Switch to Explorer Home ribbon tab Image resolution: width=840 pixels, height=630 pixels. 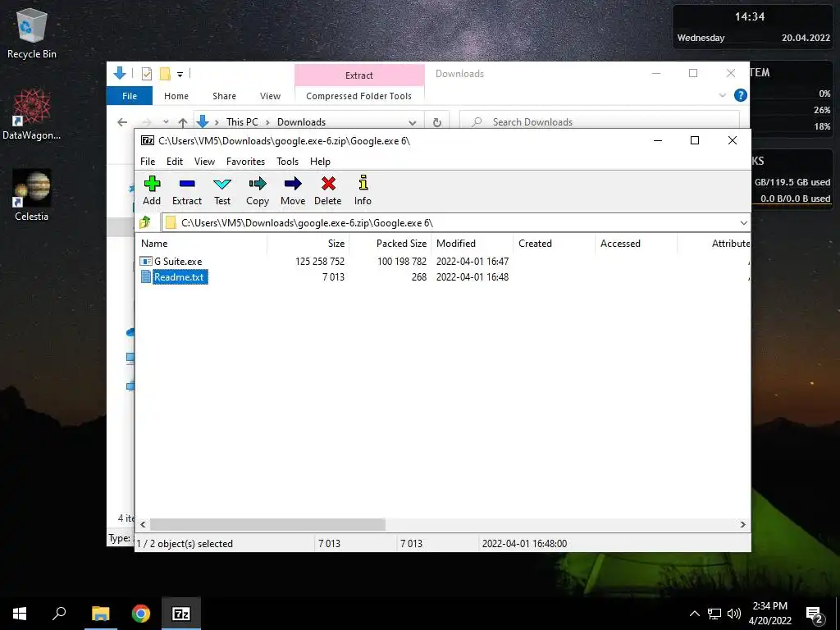click(176, 96)
